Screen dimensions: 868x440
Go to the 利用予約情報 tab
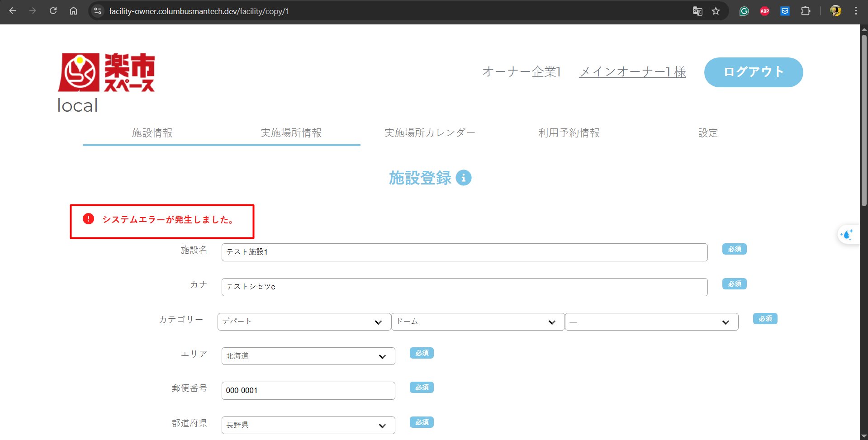click(x=569, y=133)
